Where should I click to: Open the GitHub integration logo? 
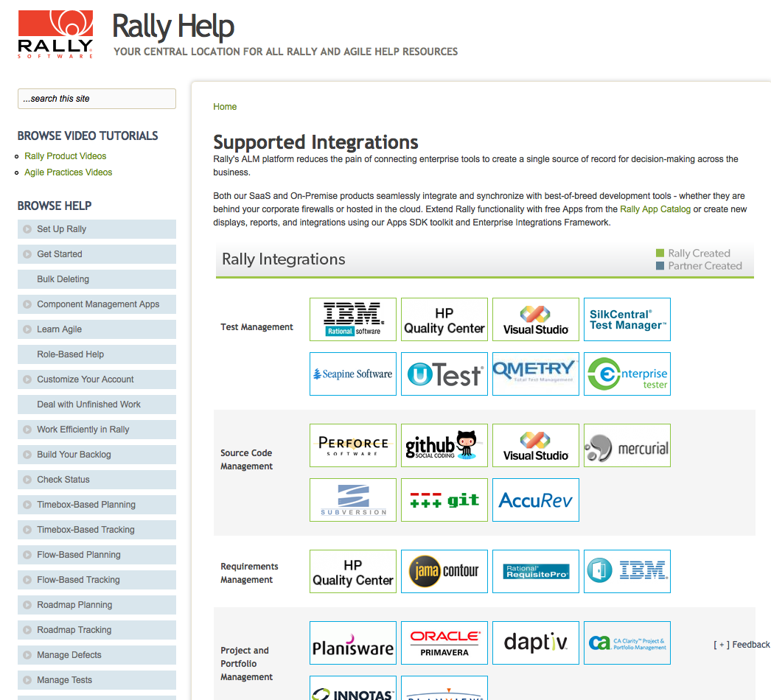point(444,446)
